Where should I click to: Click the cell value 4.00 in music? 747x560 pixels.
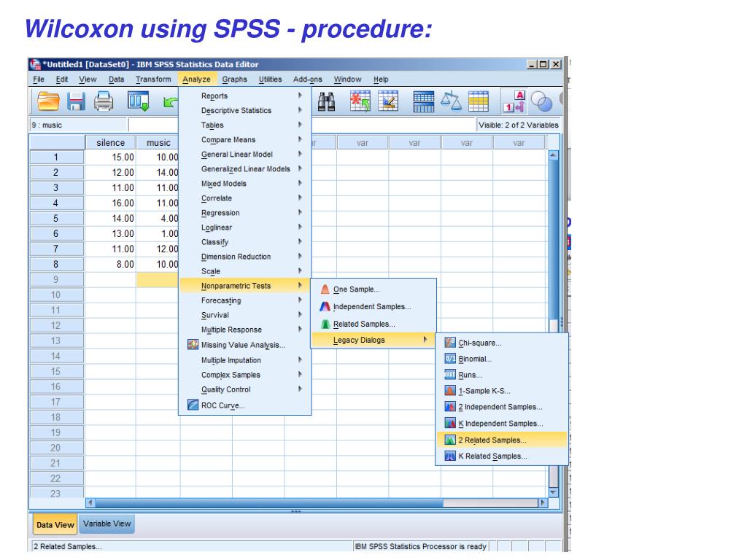tap(158, 219)
